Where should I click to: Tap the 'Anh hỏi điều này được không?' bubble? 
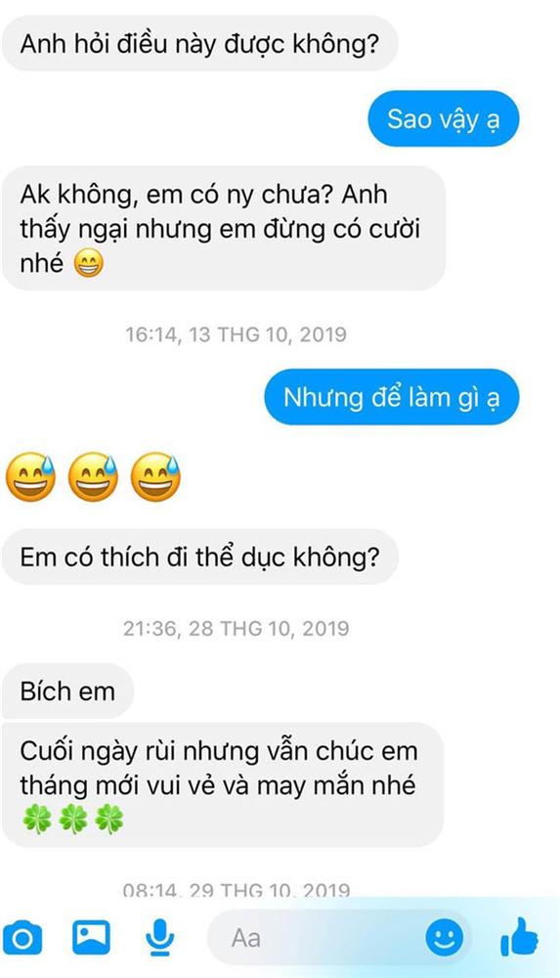click(199, 44)
